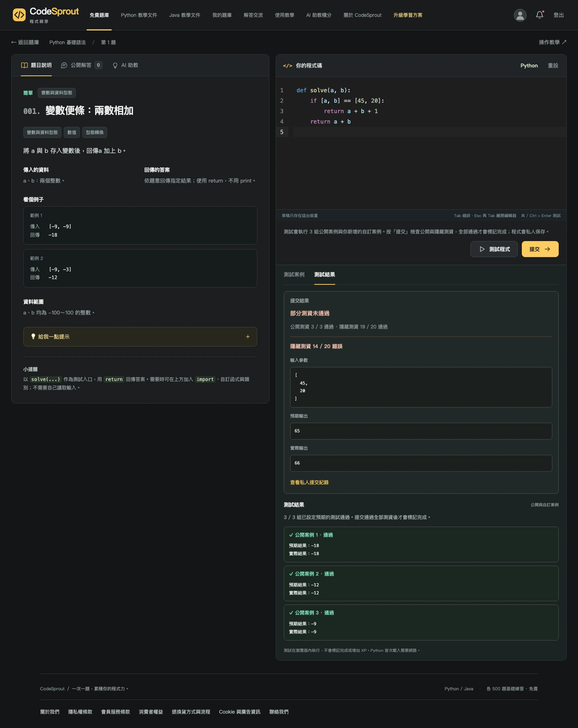Click 登出 to sign out

[559, 15]
